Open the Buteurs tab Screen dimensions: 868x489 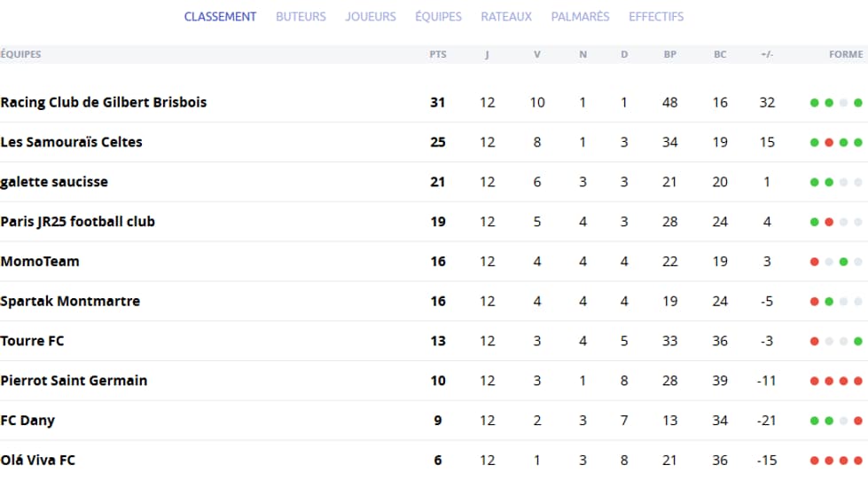tap(301, 17)
